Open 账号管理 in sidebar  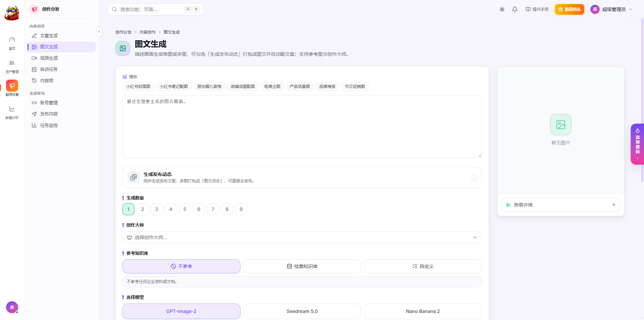(x=62, y=103)
